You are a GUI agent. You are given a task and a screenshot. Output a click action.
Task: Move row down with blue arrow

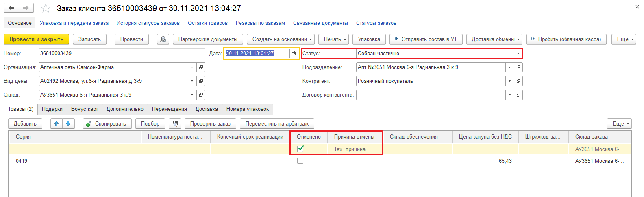coord(68,123)
